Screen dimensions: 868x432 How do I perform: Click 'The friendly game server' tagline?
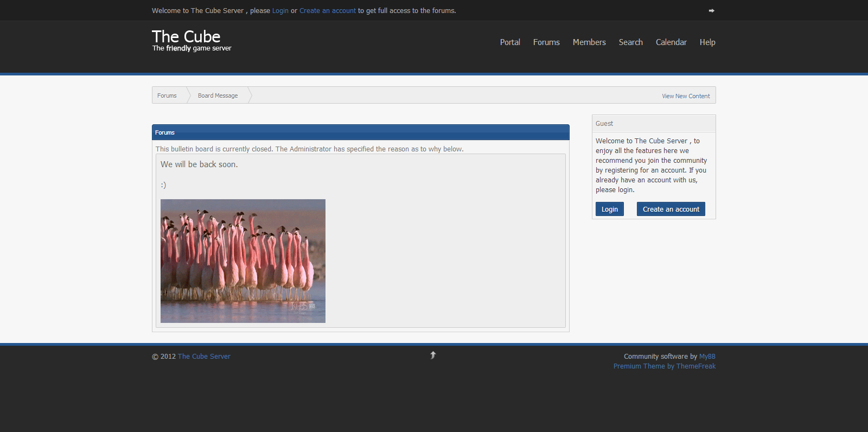192,48
